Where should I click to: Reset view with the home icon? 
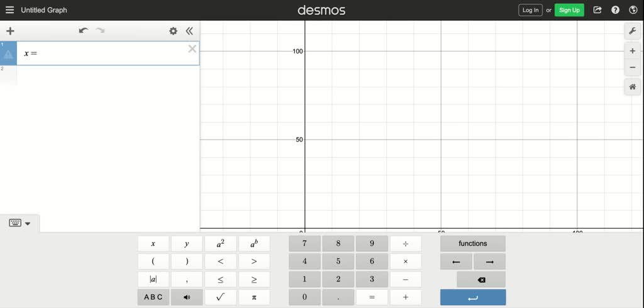(633, 87)
